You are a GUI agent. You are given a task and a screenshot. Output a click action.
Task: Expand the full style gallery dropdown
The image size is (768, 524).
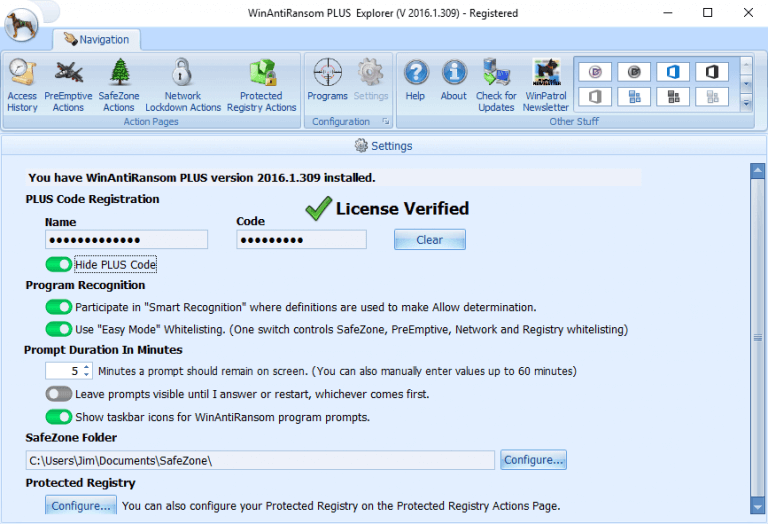coord(746,103)
